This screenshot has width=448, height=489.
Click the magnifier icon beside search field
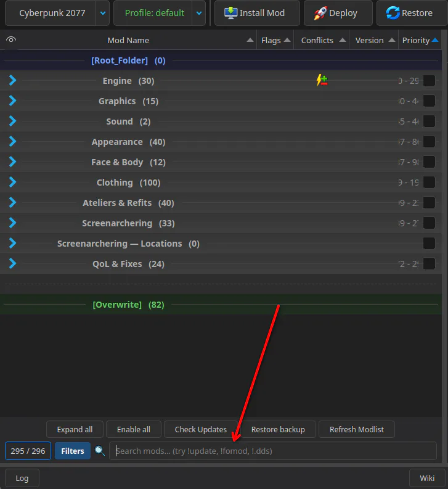coord(100,451)
